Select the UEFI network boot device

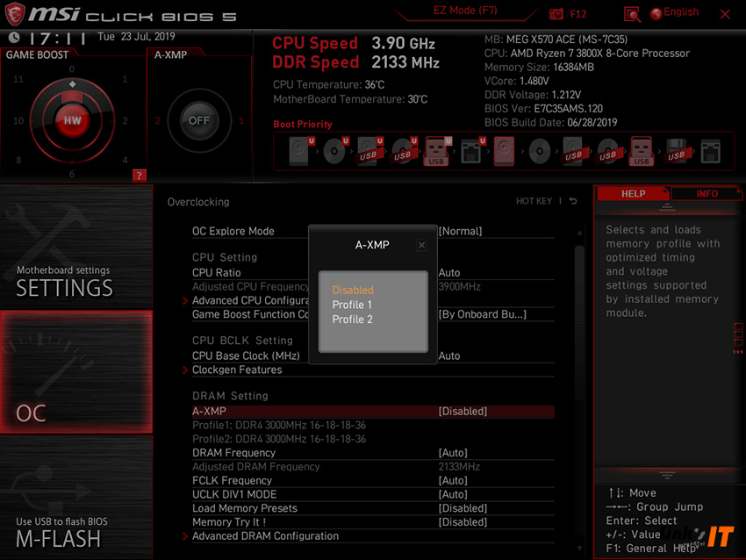point(472,151)
